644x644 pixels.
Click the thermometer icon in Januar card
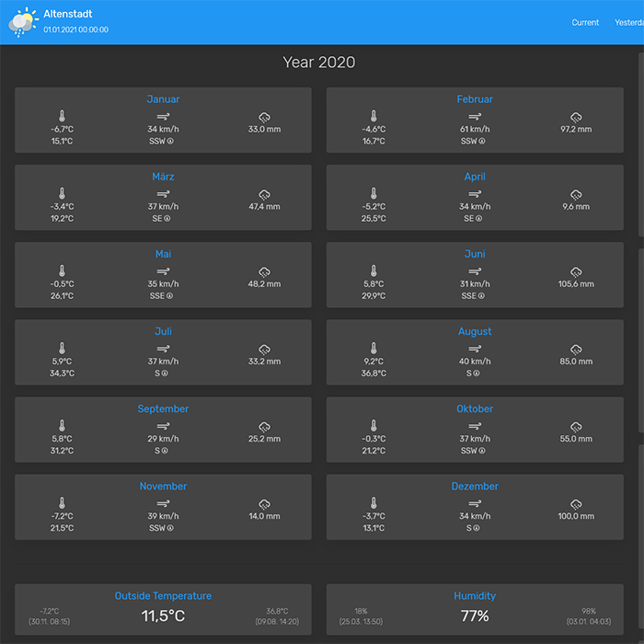(62, 116)
